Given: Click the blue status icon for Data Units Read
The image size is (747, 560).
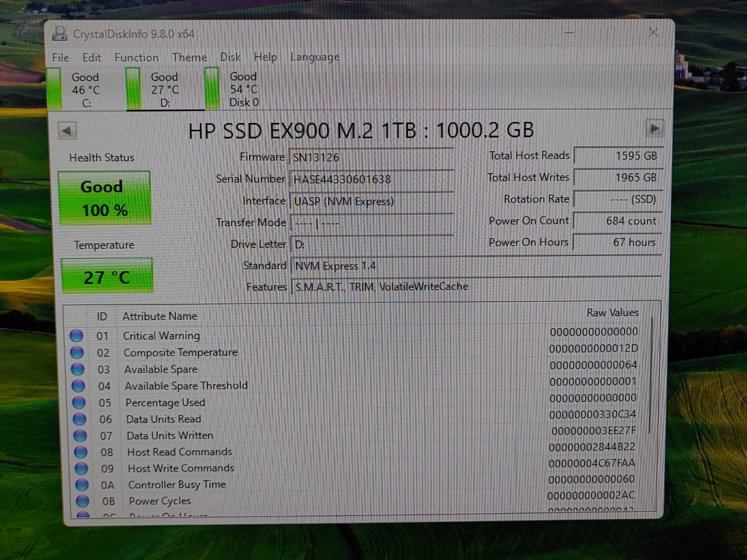Looking at the screenshot, I should click(x=79, y=419).
